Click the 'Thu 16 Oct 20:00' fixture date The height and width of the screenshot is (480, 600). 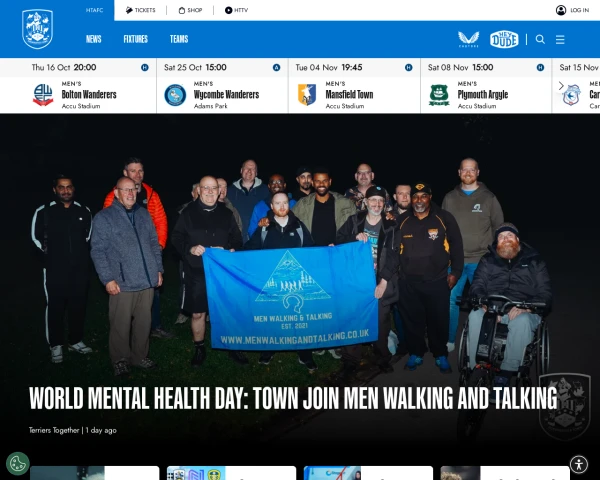coord(64,68)
